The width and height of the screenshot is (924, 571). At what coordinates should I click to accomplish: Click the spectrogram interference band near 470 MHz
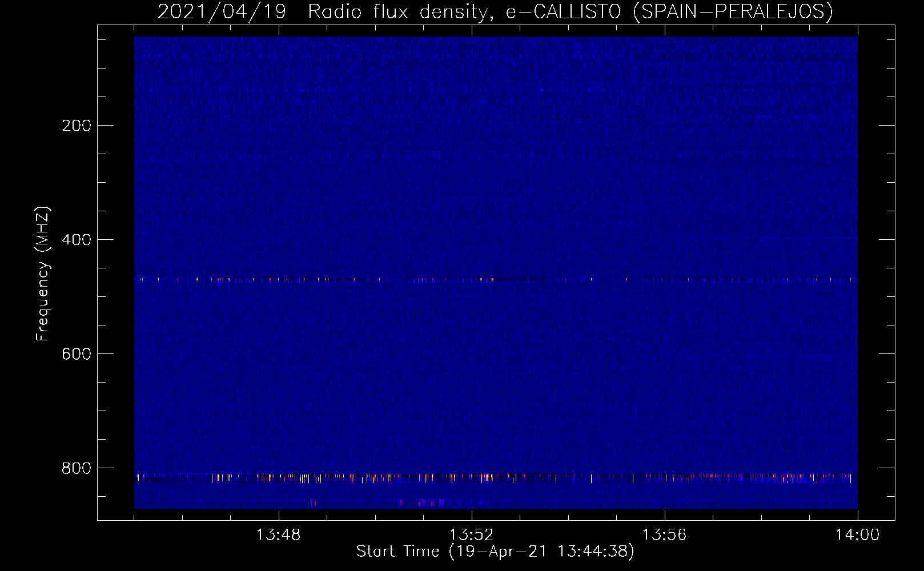496,280
